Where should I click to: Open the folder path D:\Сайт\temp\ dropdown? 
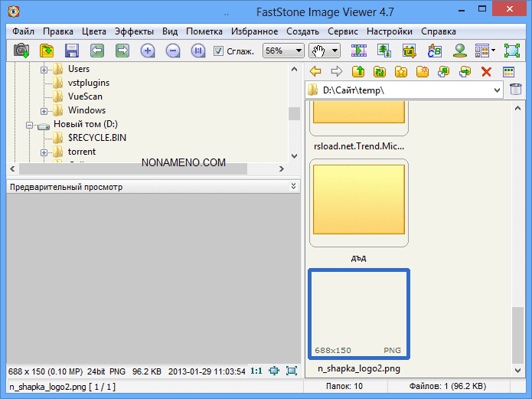(495, 90)
